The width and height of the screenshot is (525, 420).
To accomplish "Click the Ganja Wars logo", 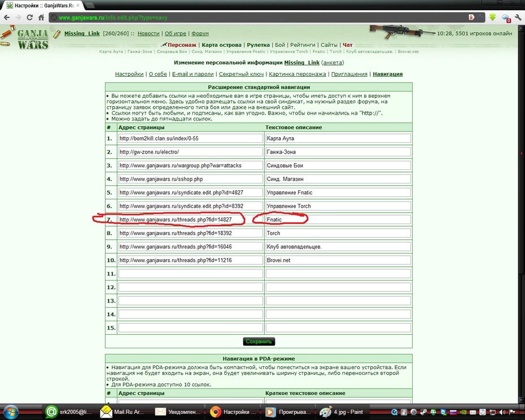I will point(33,39).
